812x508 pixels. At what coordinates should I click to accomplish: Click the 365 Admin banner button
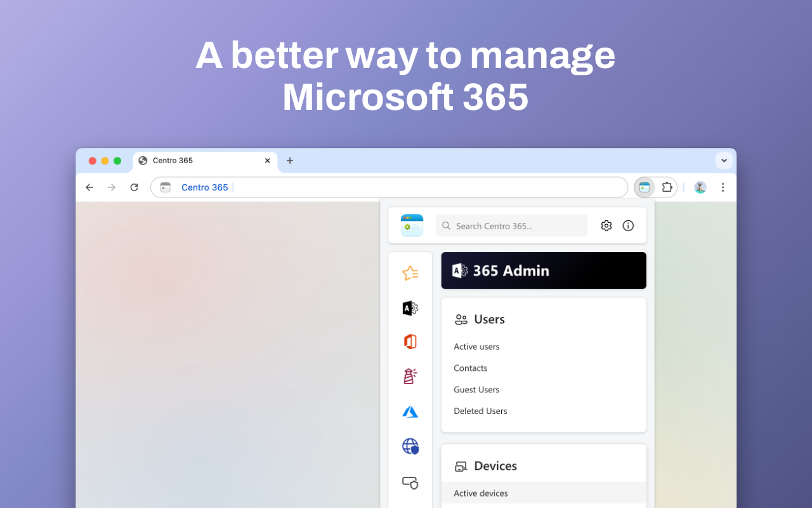544,271
